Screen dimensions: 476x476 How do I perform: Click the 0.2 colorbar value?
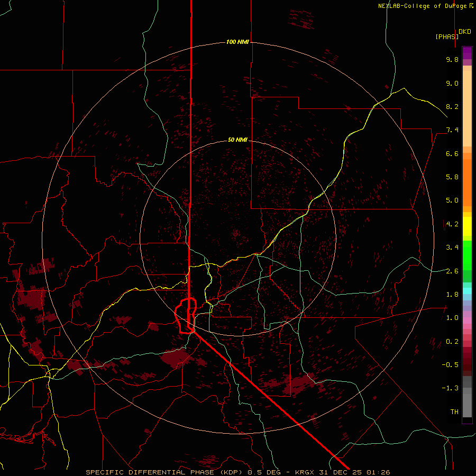[x=452, y=342]
